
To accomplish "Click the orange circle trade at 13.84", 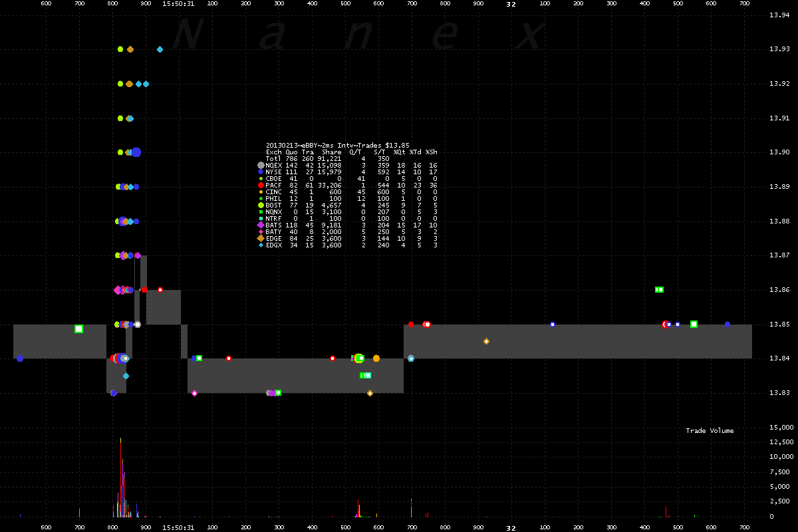I will point(376,358).
